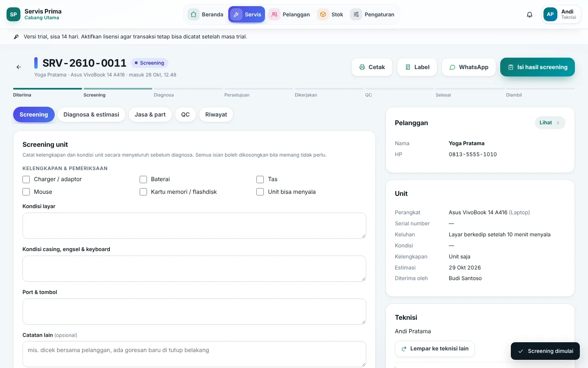The height and width of the screenshot is (368, 588).
Task: Click the SP Servis Prima logo
Action: click(x=13, y=14)
